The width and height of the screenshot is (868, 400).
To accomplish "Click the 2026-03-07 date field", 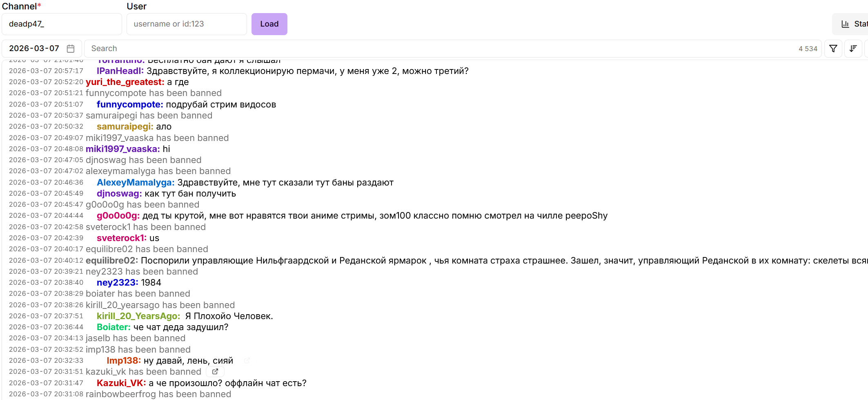I will 34,49.
